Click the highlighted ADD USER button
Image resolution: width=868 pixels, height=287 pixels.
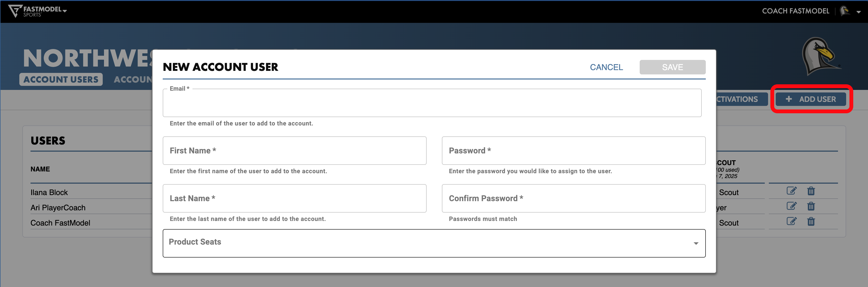tap(811, 99)
